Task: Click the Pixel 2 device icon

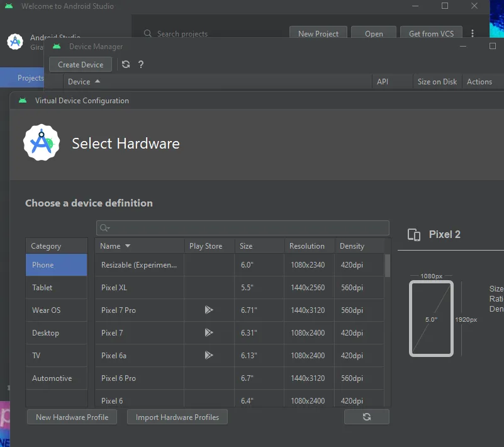Action: [414, 234]
